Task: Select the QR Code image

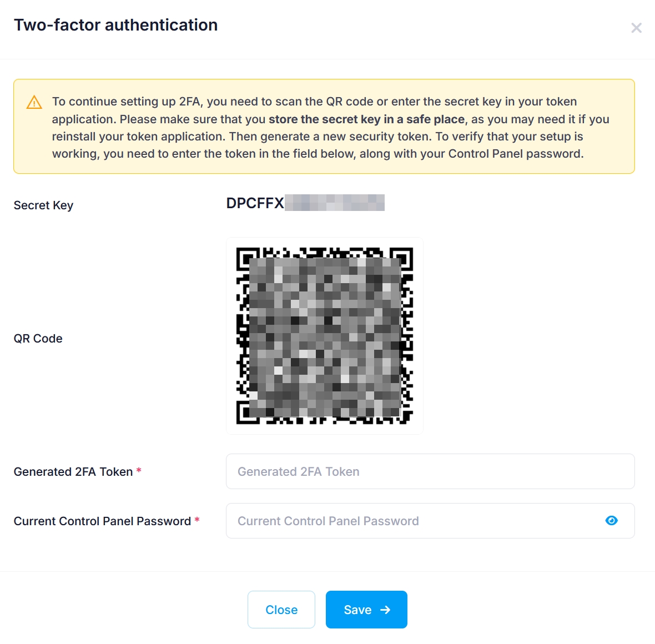Action: pyautogui.click(x=324, y=335)
